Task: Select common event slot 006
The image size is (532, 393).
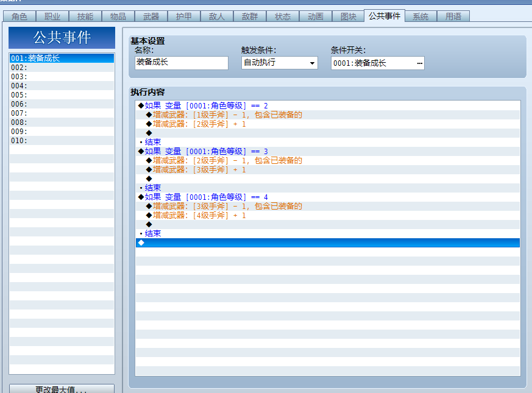Action: tap(62, 104)
